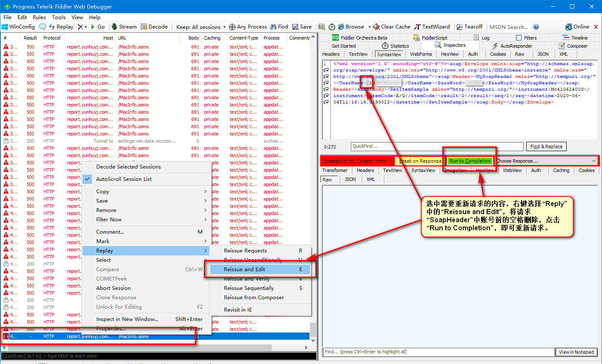Expand the Browse dropdown arrow
The image size is (602, 364).
click(370, 27)
